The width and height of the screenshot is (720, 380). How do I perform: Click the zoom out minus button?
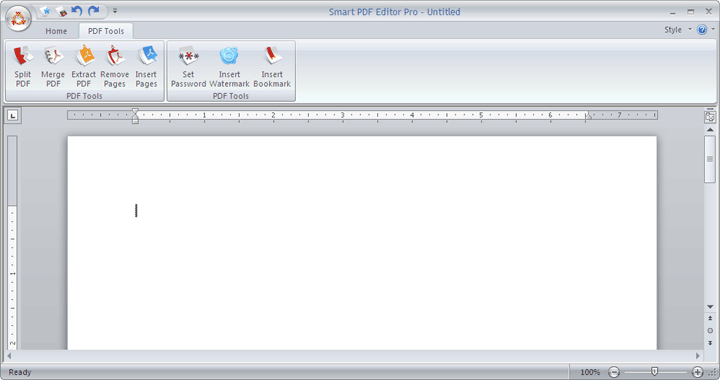coord(614,372)
